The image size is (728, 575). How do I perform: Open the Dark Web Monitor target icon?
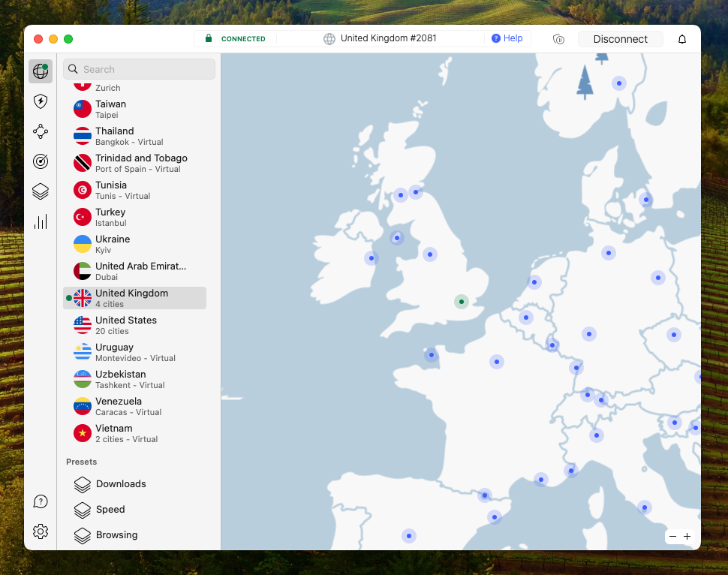point(41,161)
